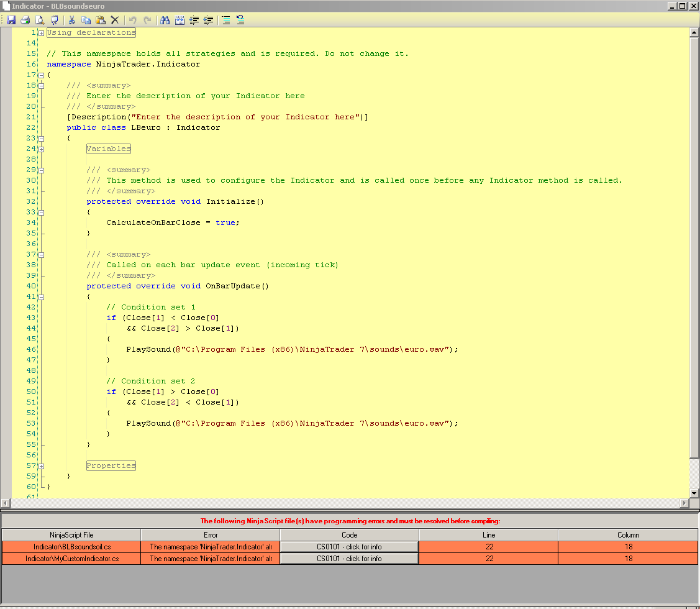Click the increase indent icon
This screenshot has height=609, width=700.
[x=209, y=20]
